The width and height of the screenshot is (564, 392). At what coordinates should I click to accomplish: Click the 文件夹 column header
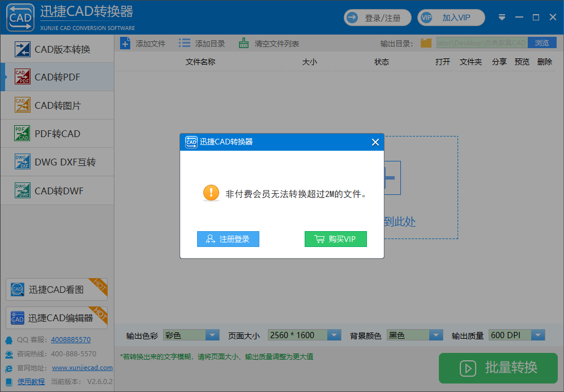pyautogui.click(x=471, y=62)
